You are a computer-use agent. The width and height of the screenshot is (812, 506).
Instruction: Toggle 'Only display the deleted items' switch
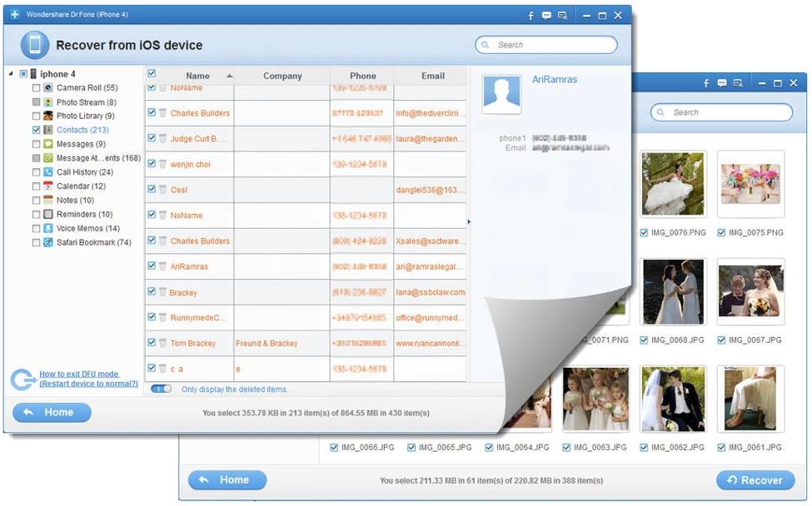pyautogui.click(x=162, y=389)
